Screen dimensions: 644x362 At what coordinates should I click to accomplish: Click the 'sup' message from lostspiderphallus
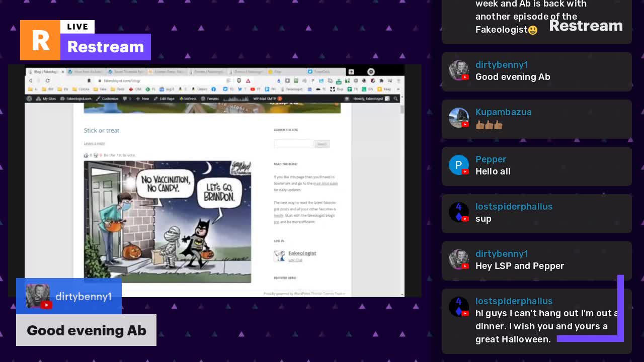click(x=484, y=219)
